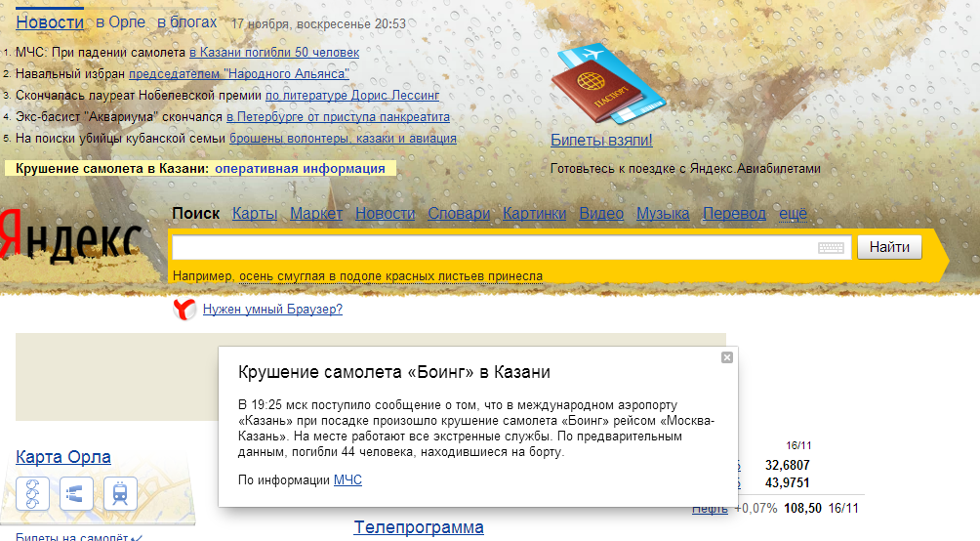Switch news to в блогах tab
Viewport: 980px width, 541px height.
[x=186, y=22]
